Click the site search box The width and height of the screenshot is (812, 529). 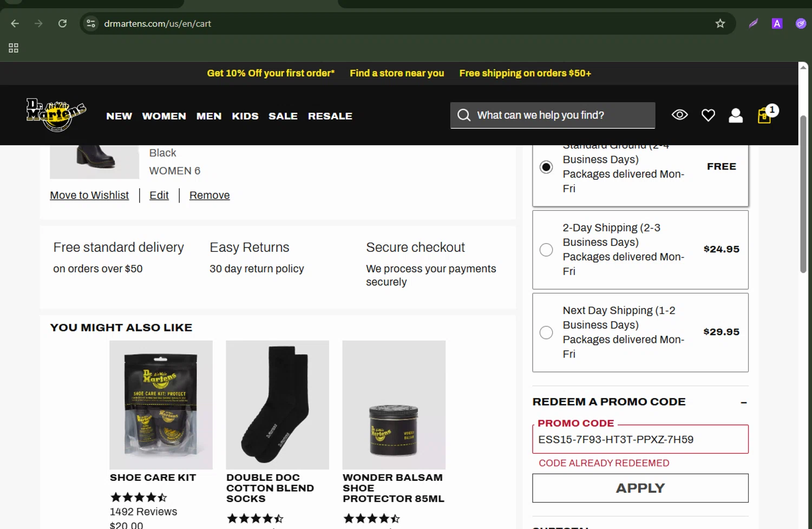(x=553, y=115)
